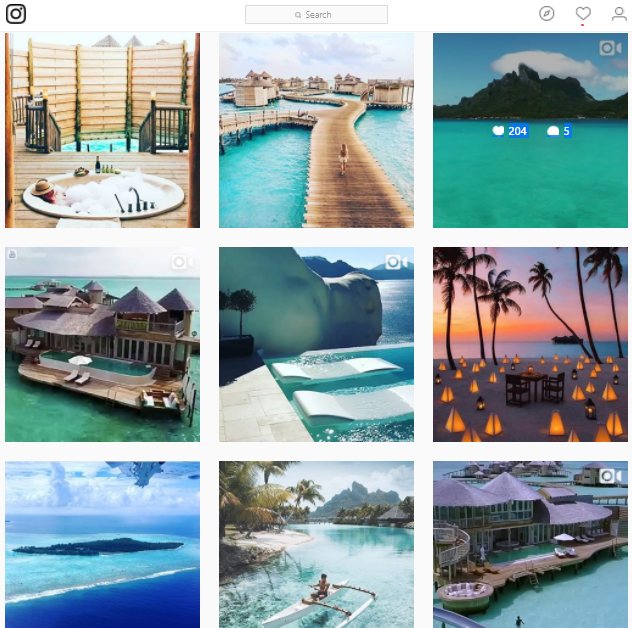The image size is (632, 628).
Task: Click the likes heart icon showing 204
Action: (x=498, y=131)
